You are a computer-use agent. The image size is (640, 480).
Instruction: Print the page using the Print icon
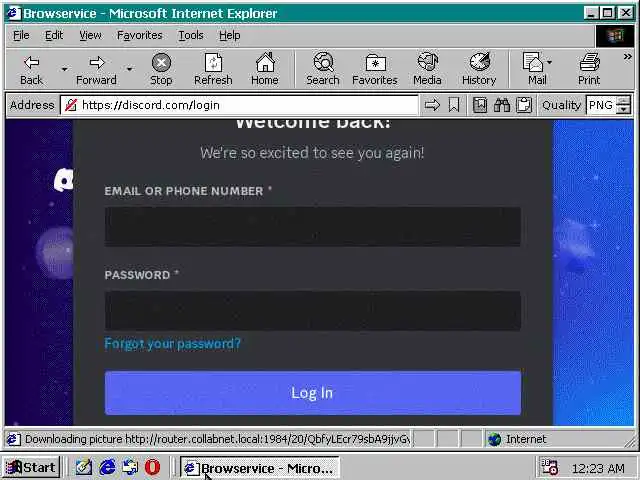589,69
